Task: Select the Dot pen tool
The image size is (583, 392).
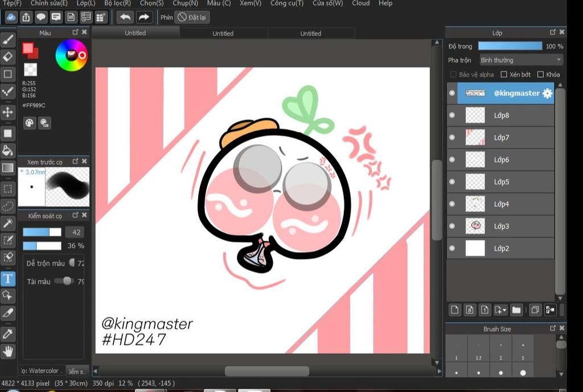Action: click(8, 91)
